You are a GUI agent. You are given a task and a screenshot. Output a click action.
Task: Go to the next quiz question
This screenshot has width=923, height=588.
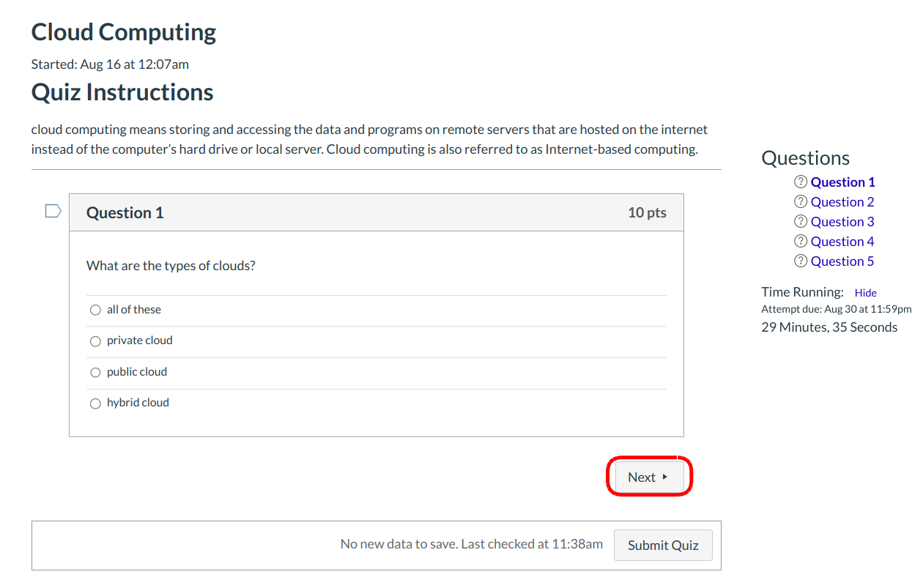click(648, 477)
